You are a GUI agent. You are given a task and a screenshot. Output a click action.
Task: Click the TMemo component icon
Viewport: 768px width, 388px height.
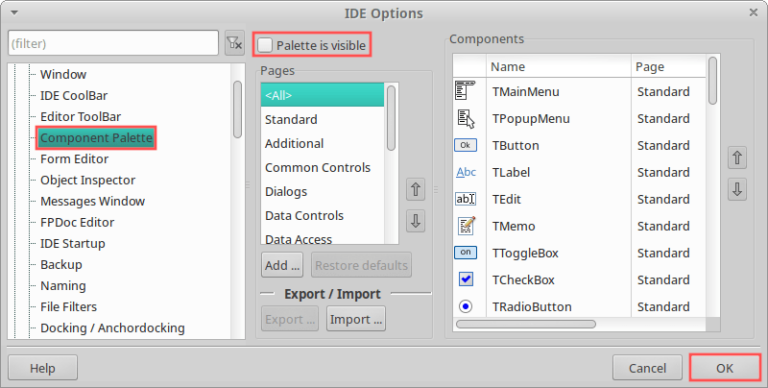click(x=466, y=225)
